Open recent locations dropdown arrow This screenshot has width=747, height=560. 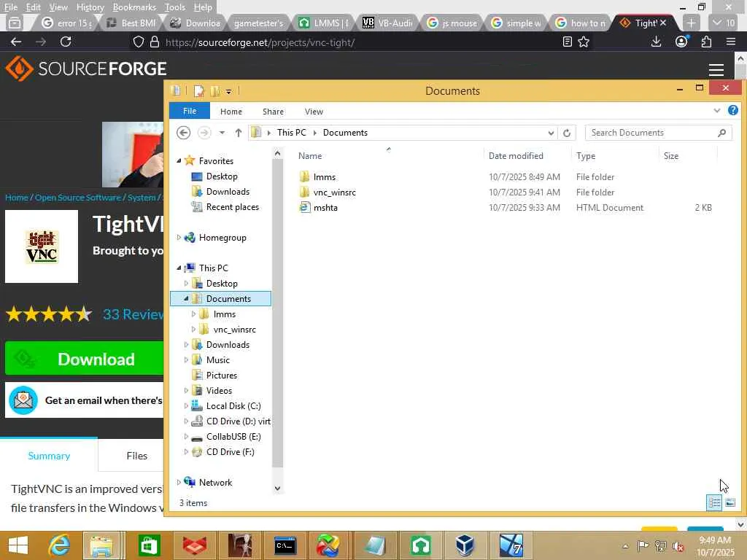pyautogui.click(x=222, y=133)
